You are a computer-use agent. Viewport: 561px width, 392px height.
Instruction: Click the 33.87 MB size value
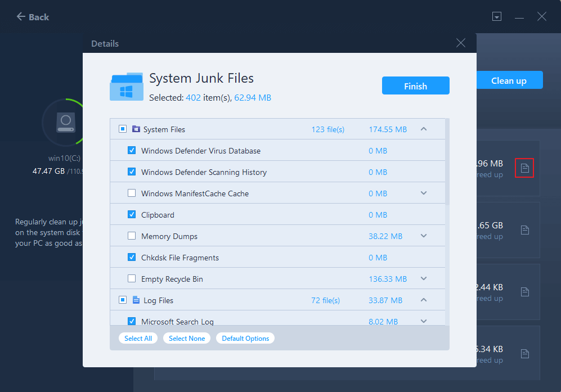385,300
